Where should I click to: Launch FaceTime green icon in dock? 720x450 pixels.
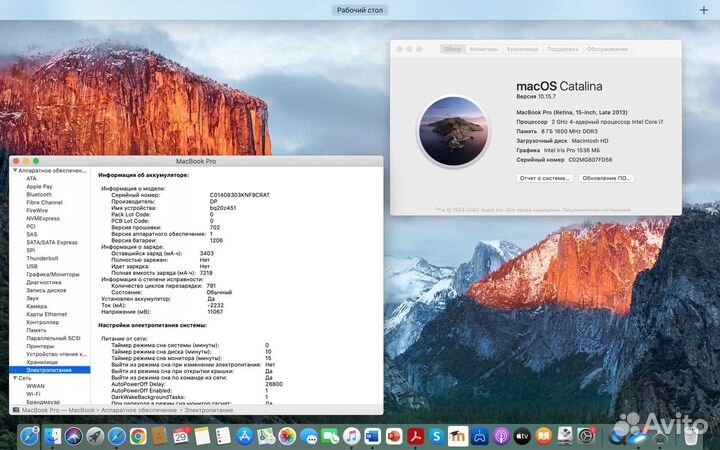coord(330,436)
